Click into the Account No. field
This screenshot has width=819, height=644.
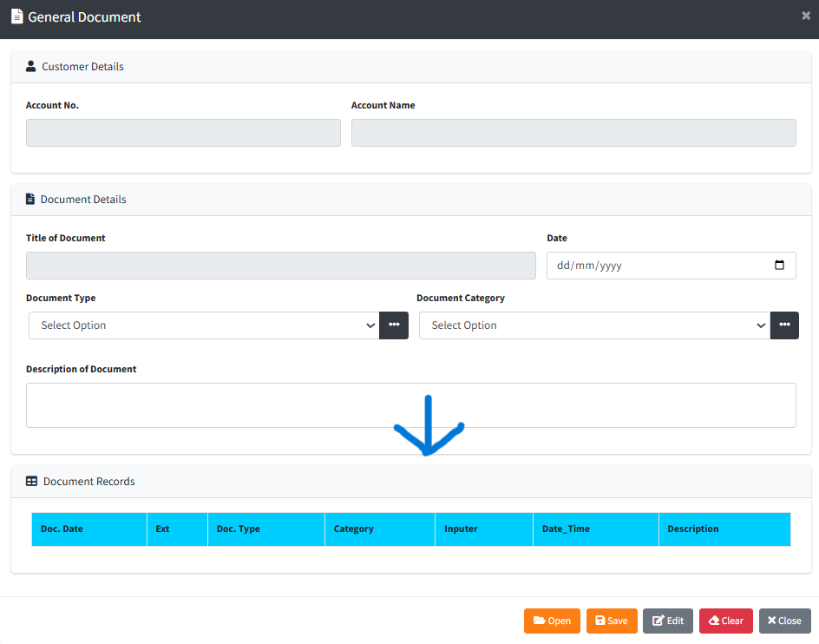[x=183, y=133]
